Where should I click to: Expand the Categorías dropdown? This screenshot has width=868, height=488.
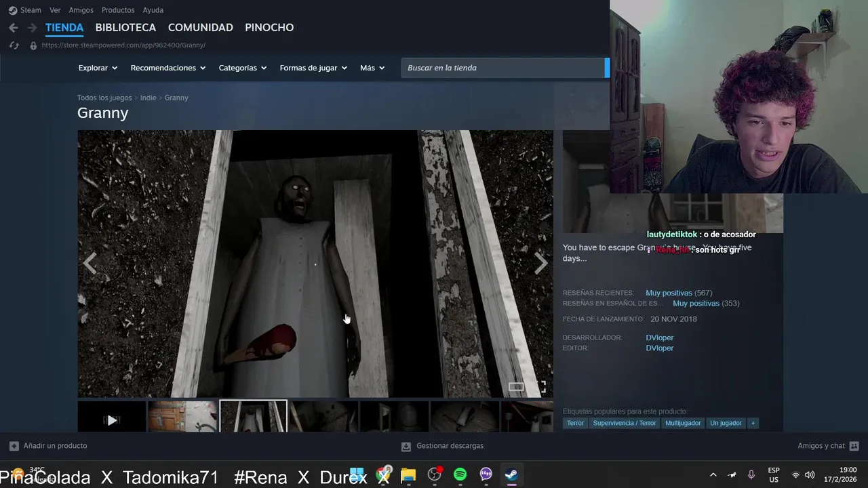tap(243, 68)
